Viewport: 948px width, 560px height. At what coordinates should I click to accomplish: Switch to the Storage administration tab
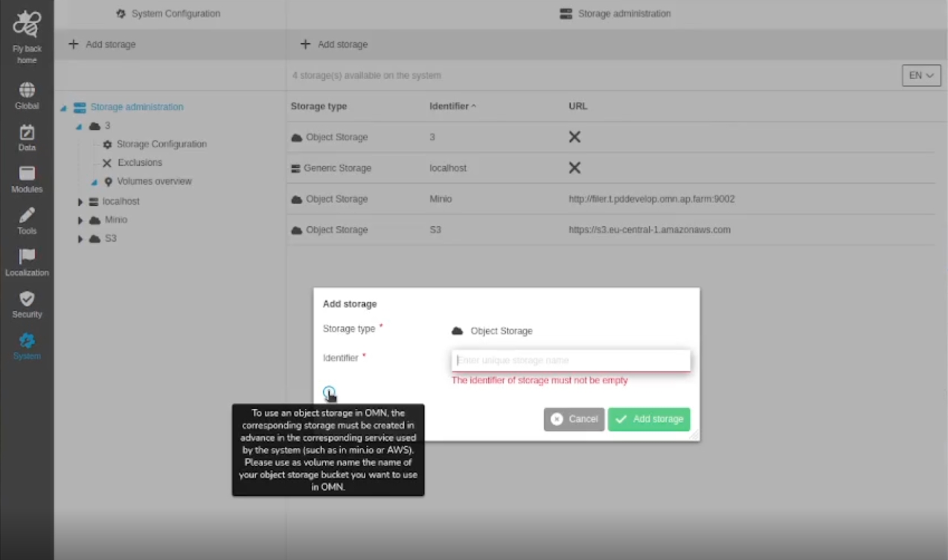point(615,13)
